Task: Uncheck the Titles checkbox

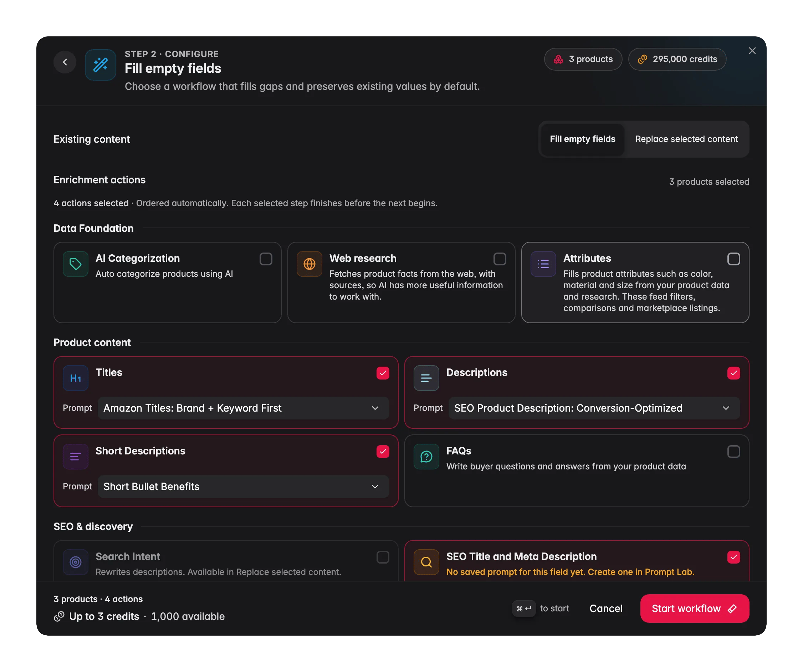Action: 383,373
